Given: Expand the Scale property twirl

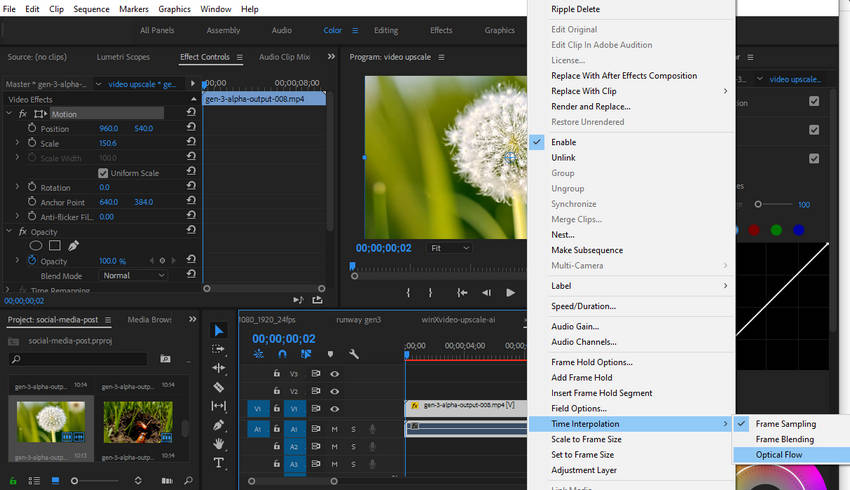Looking at the screenshot, I should [x=17, y=143].
